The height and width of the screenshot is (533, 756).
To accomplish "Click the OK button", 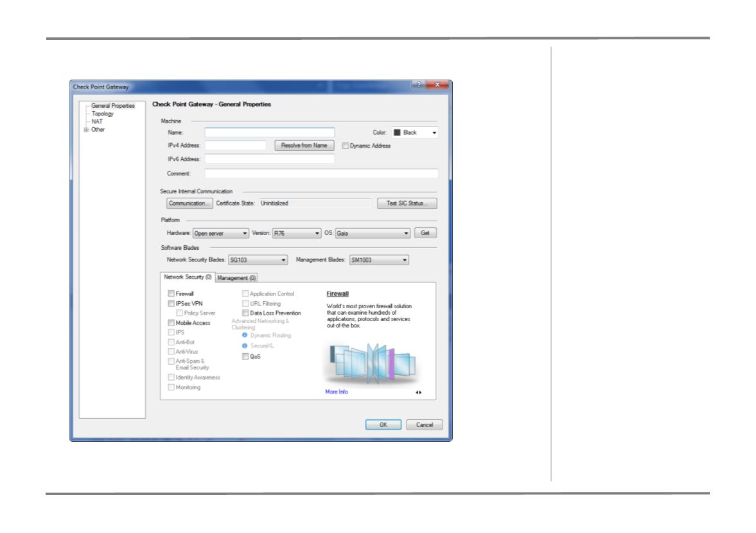I will coord(383,425).
